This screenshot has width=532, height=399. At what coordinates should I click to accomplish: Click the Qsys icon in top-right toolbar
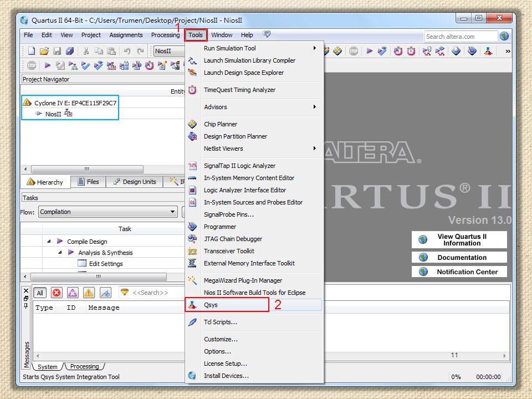point(488,51)
